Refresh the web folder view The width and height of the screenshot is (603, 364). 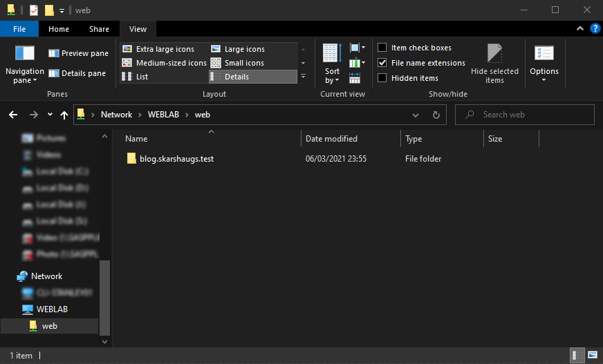coord(436,115)
